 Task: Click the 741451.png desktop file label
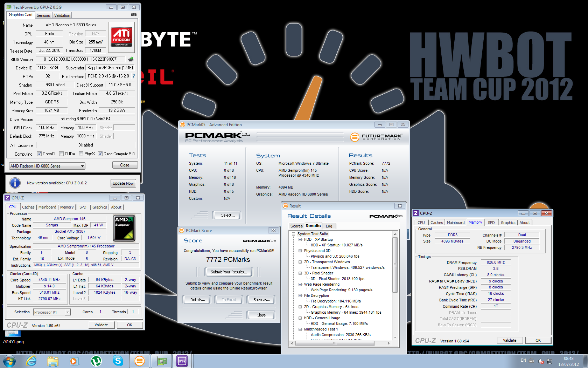point(13,342)
